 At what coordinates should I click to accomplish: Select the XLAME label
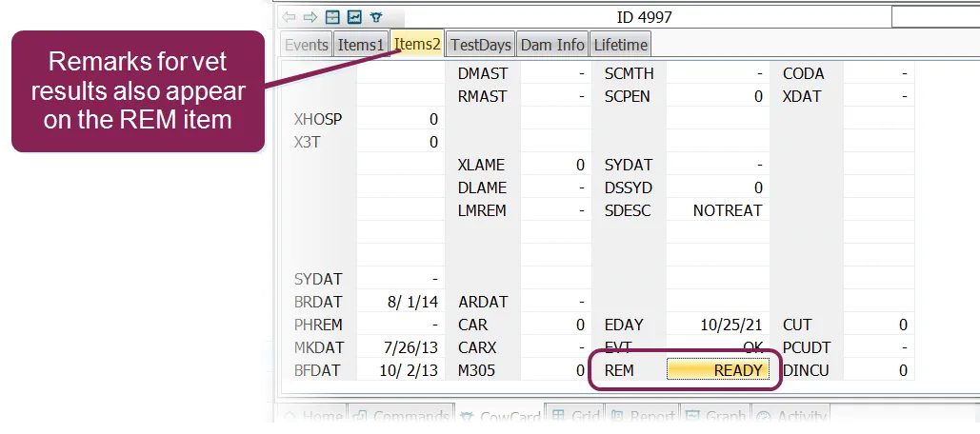481,166
